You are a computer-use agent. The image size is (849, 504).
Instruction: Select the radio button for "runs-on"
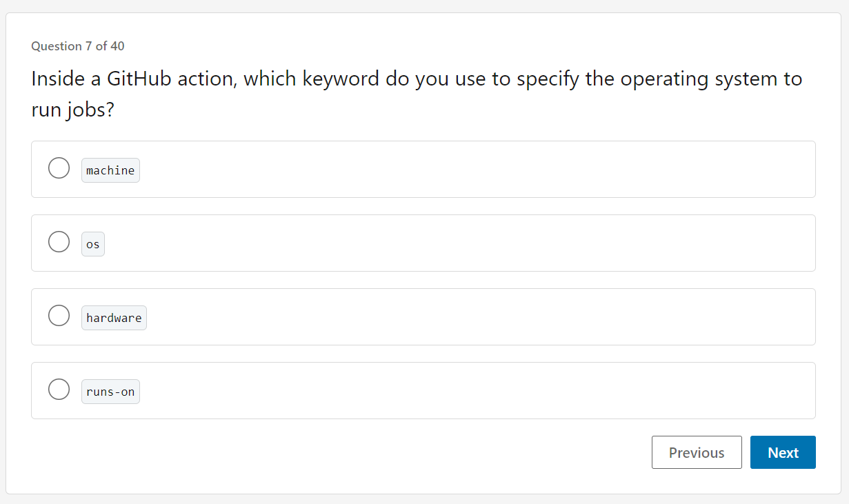tap(59, 389)
